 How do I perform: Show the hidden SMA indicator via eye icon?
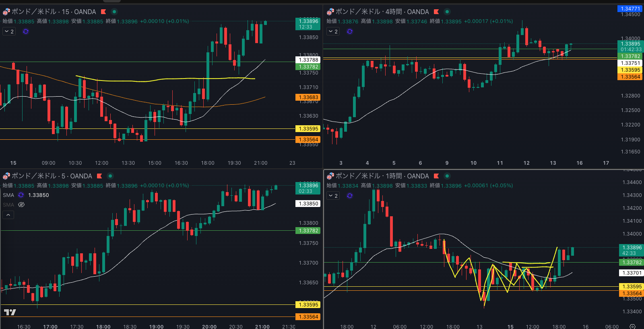(x=21, y=205)
